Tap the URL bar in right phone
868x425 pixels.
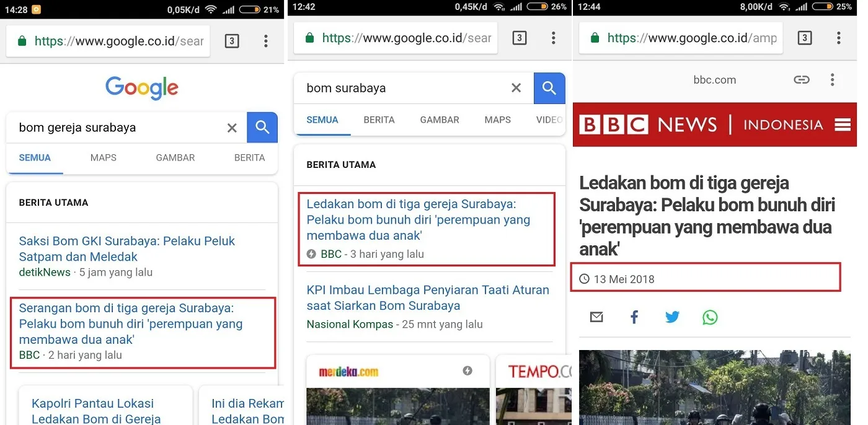click(681, 38)
